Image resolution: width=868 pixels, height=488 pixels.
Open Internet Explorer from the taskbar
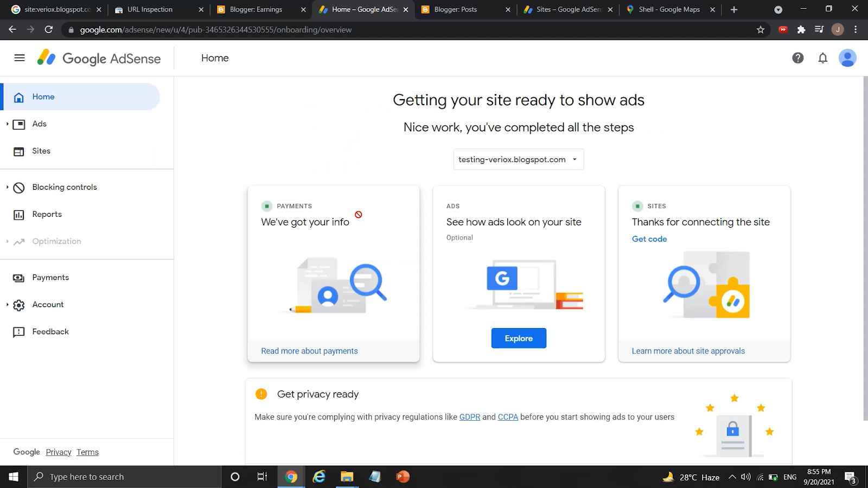319,477
